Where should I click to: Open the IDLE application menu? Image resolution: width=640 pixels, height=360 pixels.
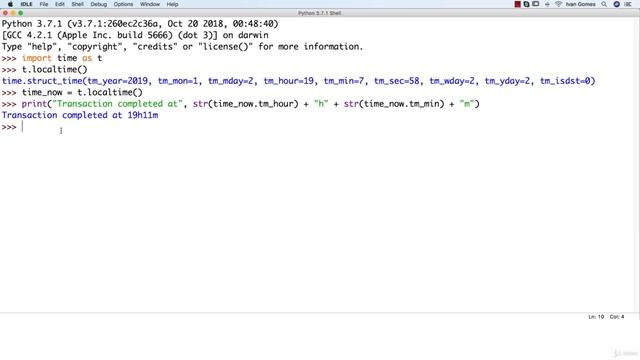pyautogui.click(x=27, y=4)
